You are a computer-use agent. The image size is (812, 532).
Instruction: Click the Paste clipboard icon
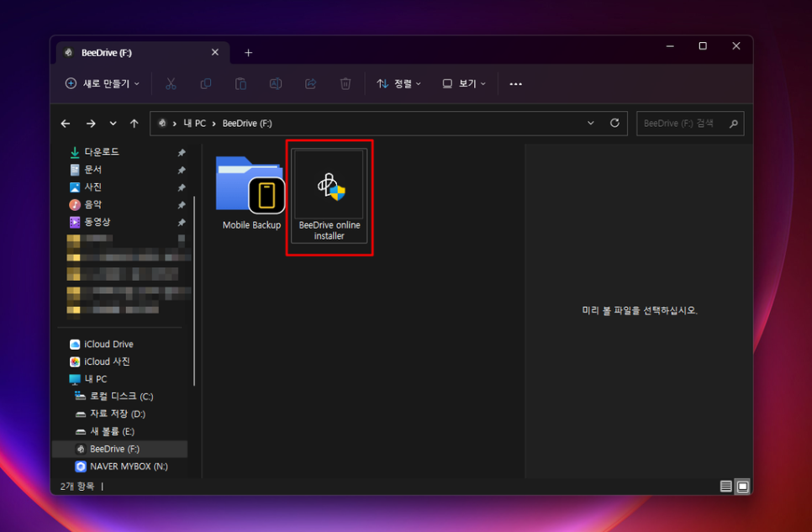[240, 83]
